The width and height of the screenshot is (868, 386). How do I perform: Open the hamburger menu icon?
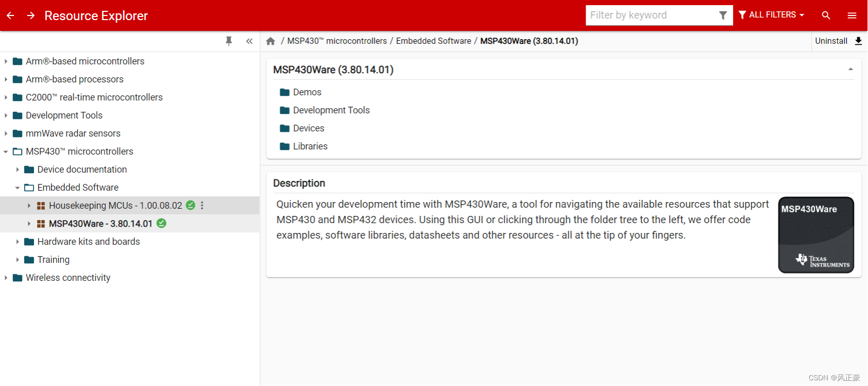(x=852, y=15)
